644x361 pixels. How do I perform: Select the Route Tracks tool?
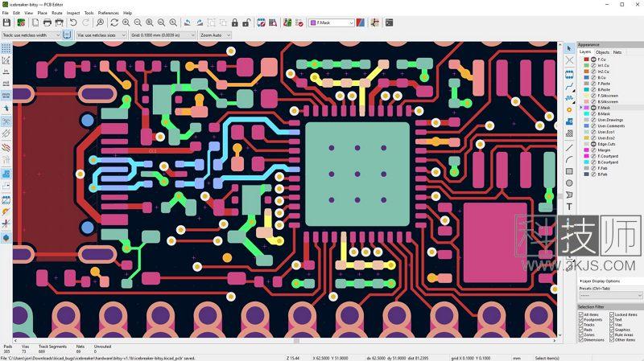coord(569,87)
